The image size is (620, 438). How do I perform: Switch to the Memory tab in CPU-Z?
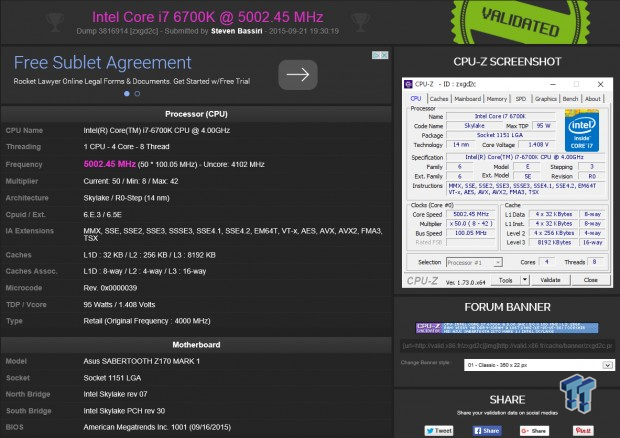tap(496, 99)
